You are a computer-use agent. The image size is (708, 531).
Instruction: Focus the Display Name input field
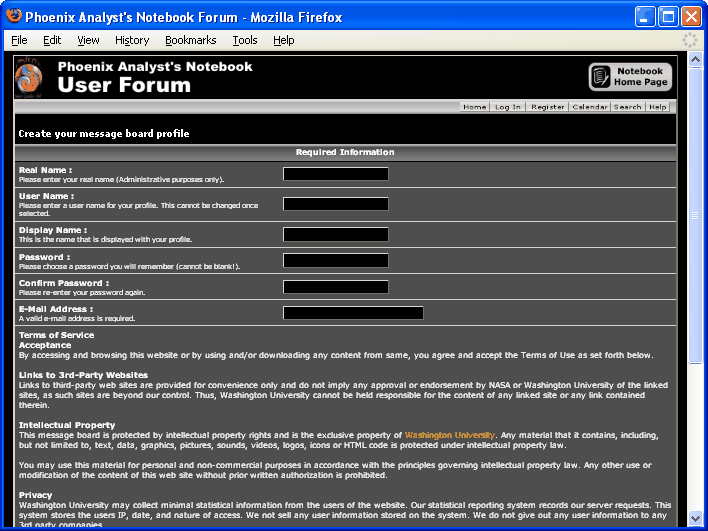[335, 234]
